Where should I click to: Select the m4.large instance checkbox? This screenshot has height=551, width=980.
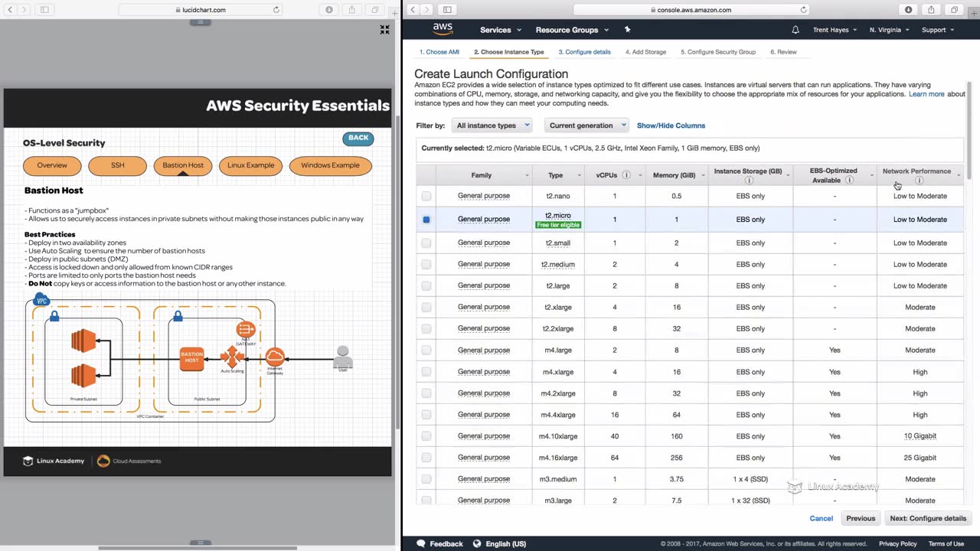[426, 350]
